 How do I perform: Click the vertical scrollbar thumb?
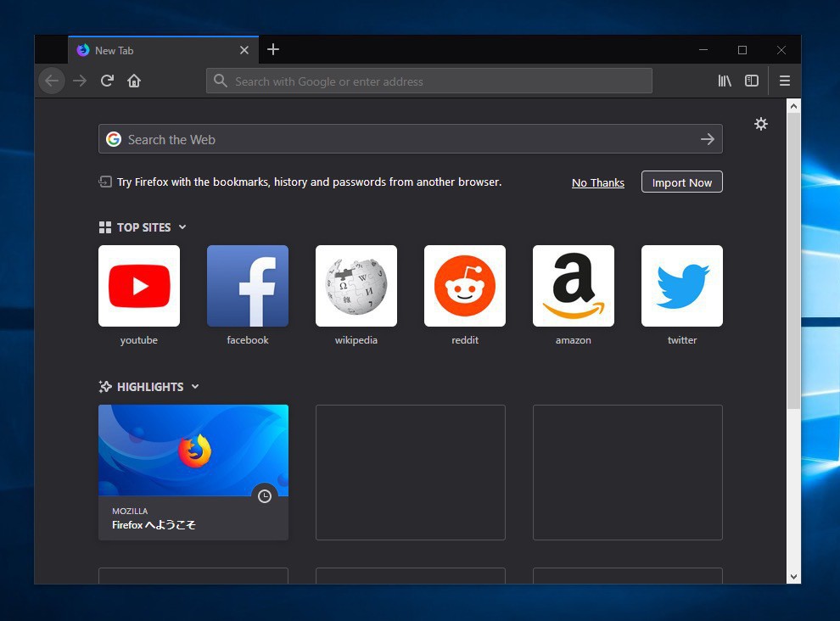793,261
